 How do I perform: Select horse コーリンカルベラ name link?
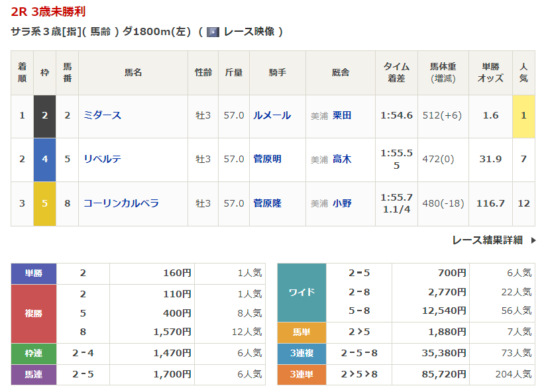click(121, 203)
